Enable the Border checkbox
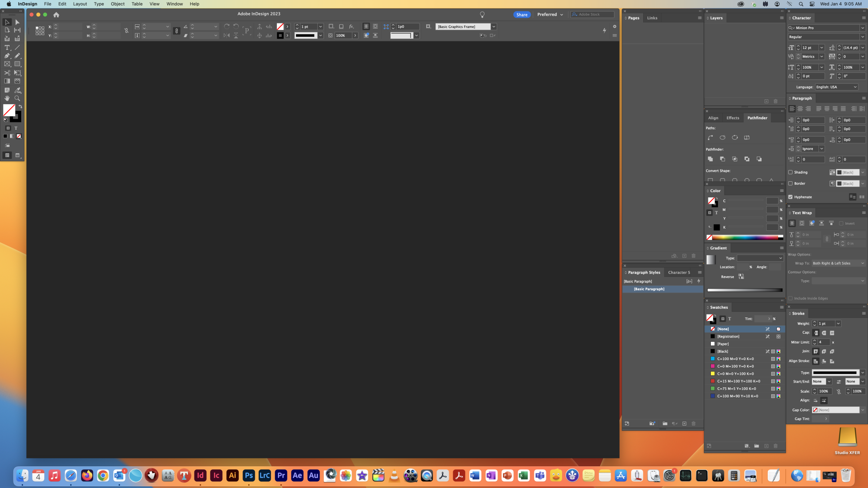 pos(790,183)
